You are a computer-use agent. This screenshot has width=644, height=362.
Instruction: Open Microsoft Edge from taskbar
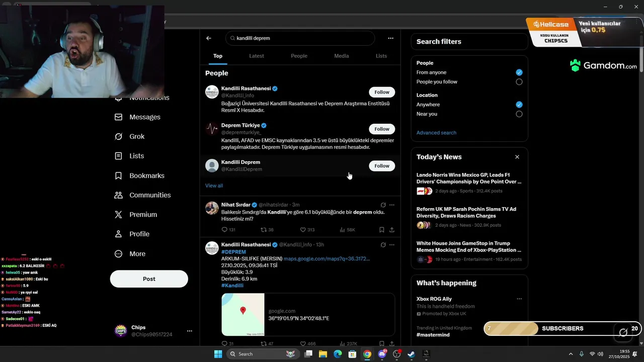coord(338,354)
